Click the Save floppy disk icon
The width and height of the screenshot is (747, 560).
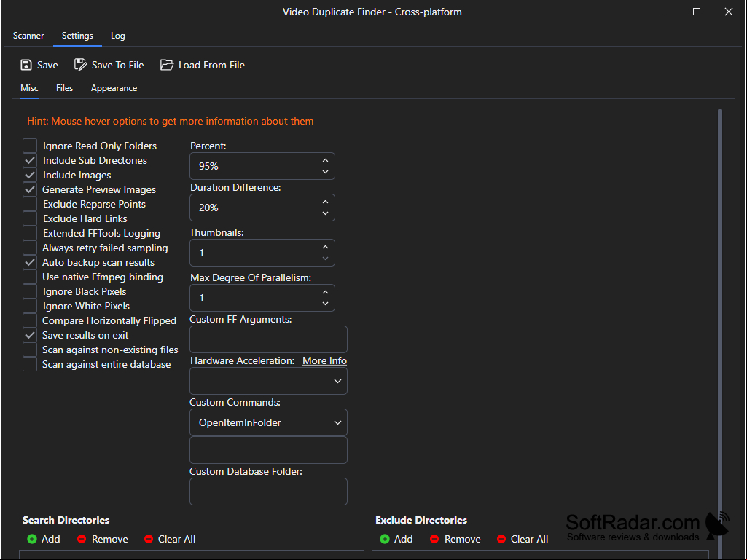(x=26, y=65)
